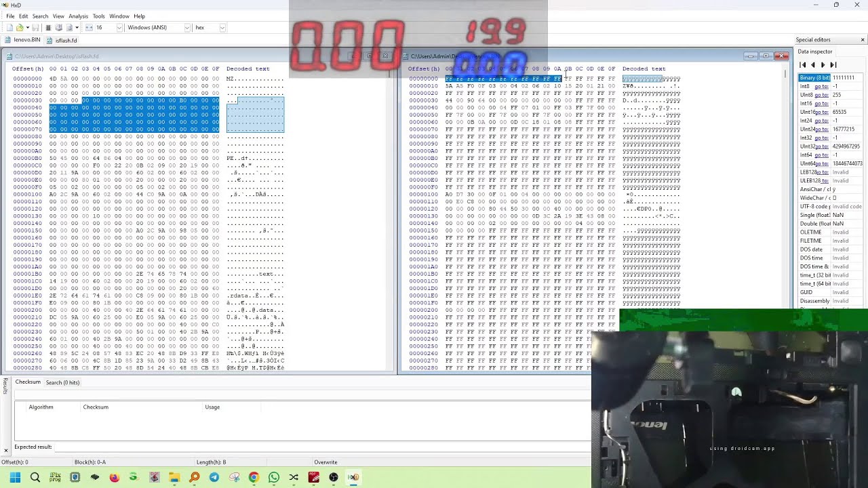Close the Special editors panel
The image size is (868, 488).
point(863,40)
